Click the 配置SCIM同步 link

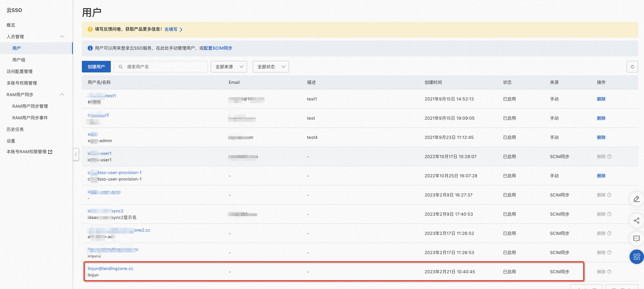218,48
